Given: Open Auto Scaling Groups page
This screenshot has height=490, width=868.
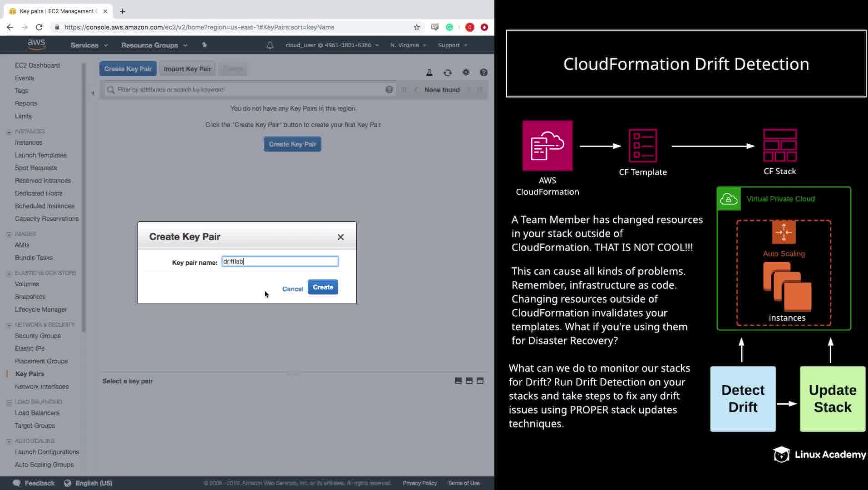Looking at the screenshot, I should (44, 465).
